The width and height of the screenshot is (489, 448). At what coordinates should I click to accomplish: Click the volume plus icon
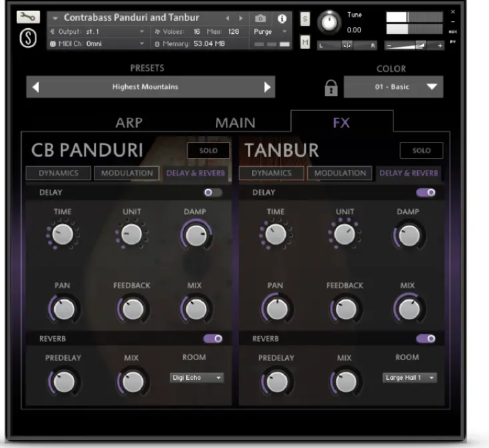coord(440,46)
